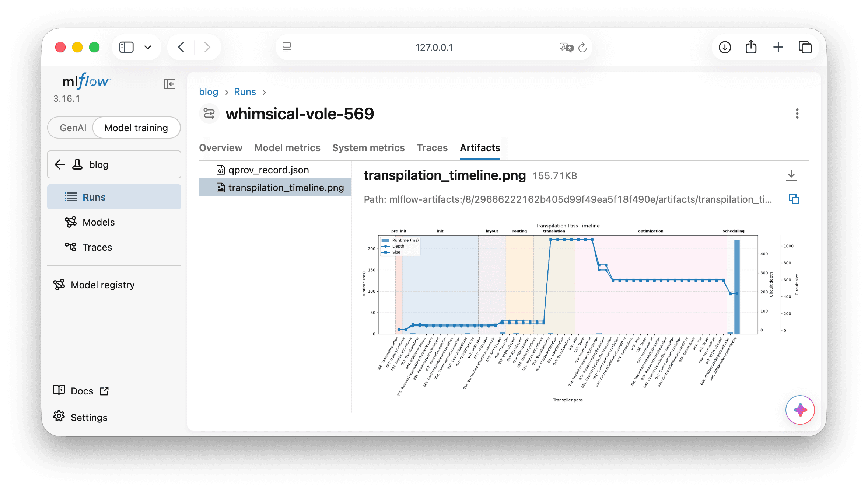Click the Docs book icon
This screenshot has width=868, height=491.
pos(59,390)
